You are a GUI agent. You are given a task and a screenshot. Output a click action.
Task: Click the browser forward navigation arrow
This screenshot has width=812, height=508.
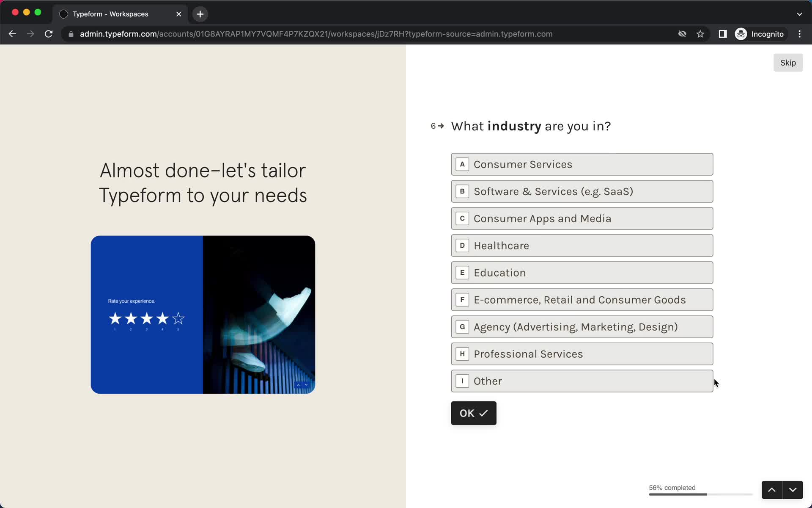(30, 33)
